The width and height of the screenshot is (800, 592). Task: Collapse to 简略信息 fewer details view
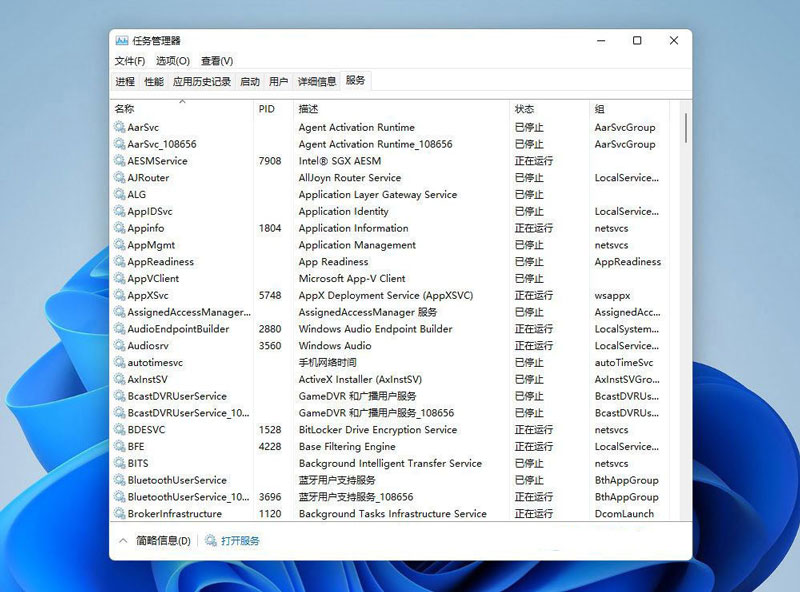coord(154,541)
